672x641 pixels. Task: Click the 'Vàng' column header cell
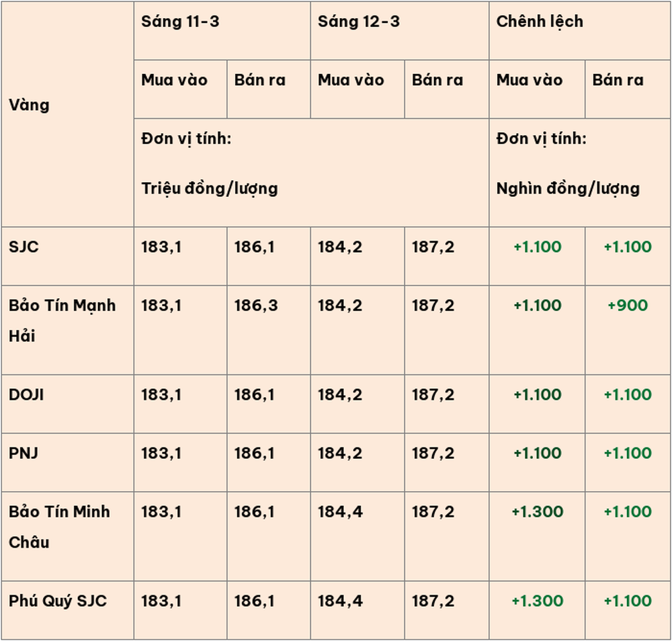29,105
